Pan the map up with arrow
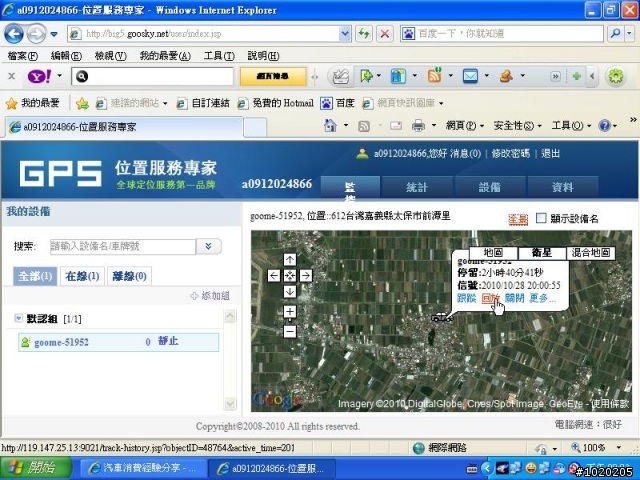The width and height of the screenshot is (640, 480). (x=290, y=260)
